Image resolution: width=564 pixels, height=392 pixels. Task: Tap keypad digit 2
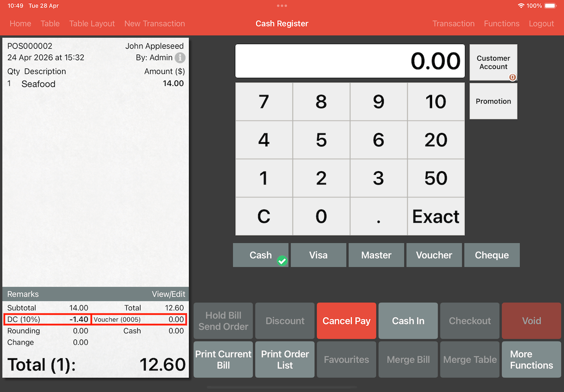tap(321, 178)
